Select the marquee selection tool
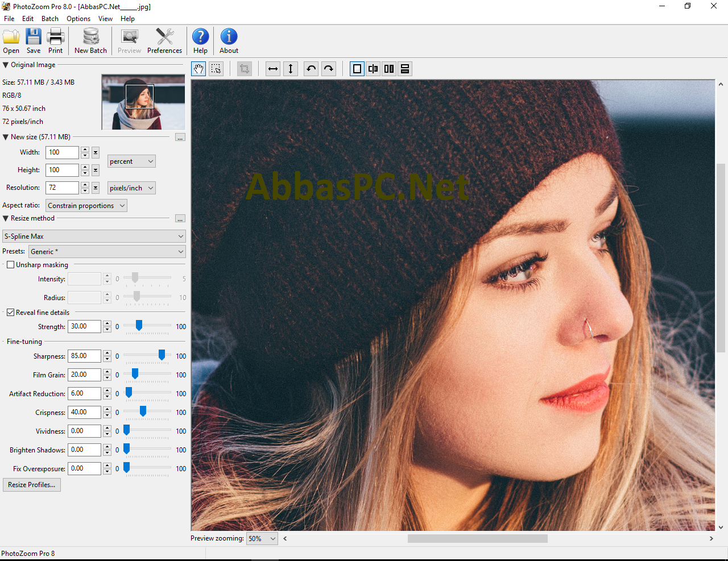Viewport: 728px width, 561px height. [x=216, y=69]
